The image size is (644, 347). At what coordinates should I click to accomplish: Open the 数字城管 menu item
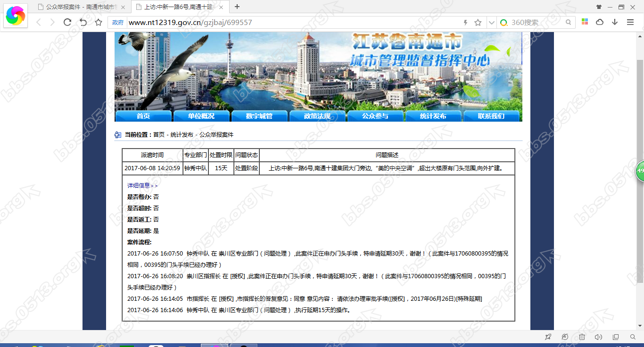click(259, 116)
